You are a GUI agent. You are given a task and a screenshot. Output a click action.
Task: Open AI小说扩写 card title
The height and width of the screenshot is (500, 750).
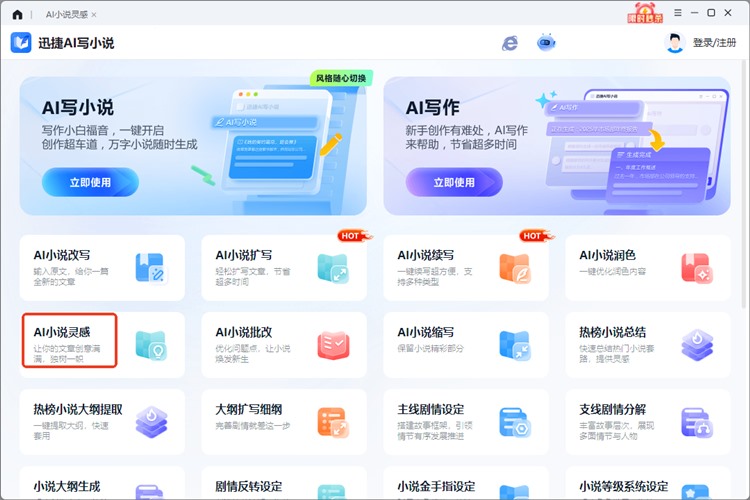(x=244, y=255)
